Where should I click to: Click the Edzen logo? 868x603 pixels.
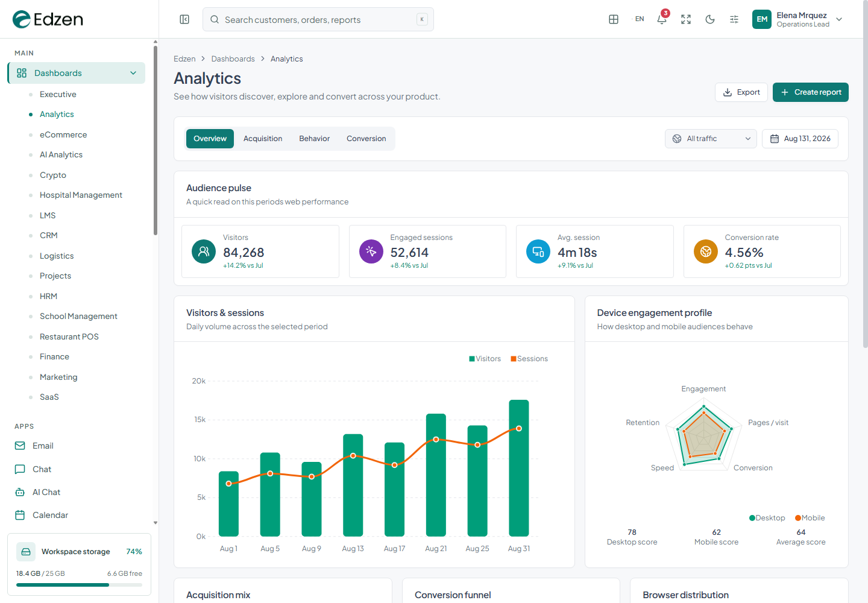pyautogui.click(x=48, y=19)
